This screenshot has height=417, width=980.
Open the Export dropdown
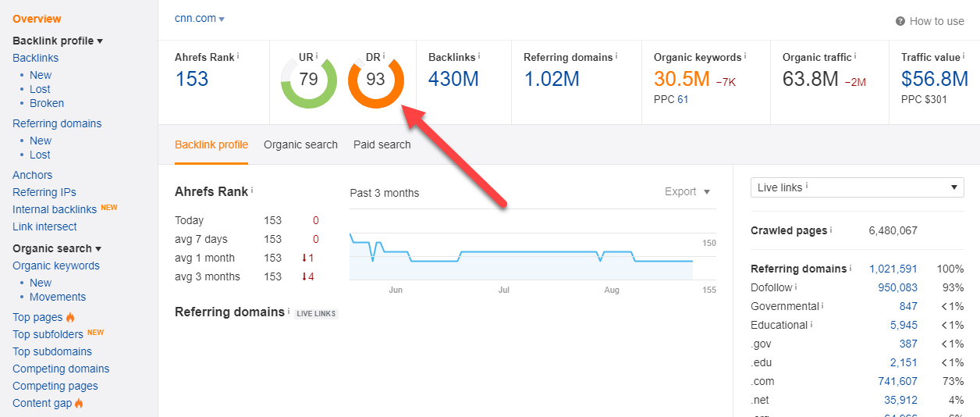(x=687, y=191)
